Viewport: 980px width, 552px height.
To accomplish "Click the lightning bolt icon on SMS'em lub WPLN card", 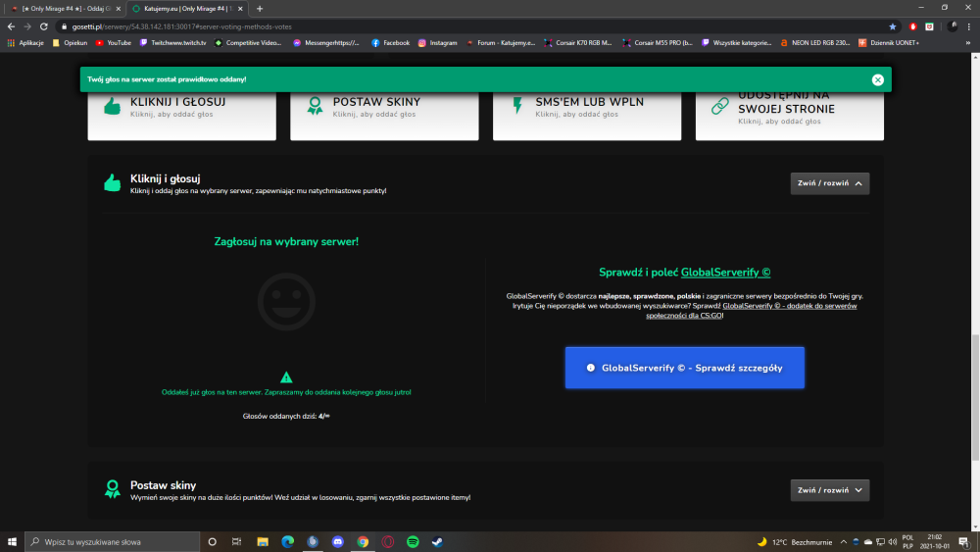I will [517, 106].
